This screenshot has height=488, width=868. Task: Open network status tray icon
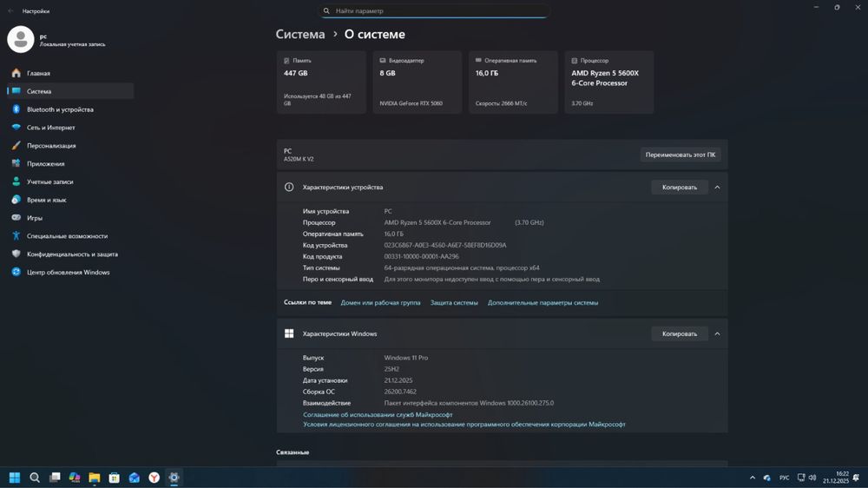coord(801,478)
